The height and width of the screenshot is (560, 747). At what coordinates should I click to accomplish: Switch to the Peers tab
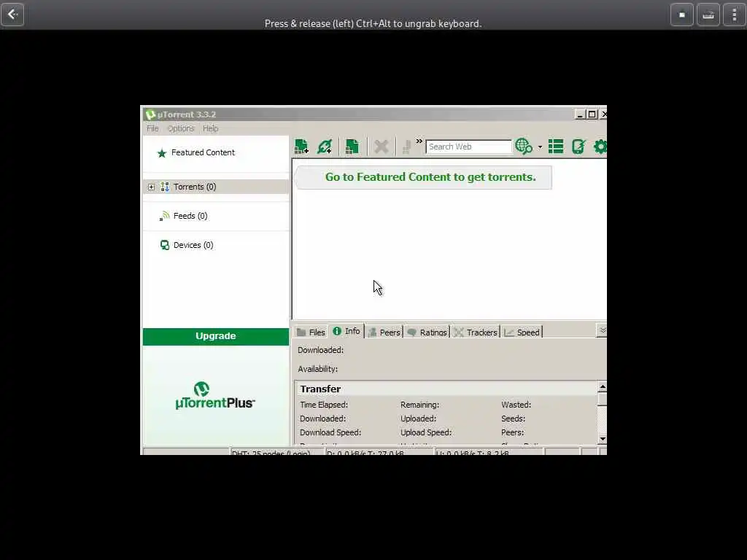(x=384, y=332)
